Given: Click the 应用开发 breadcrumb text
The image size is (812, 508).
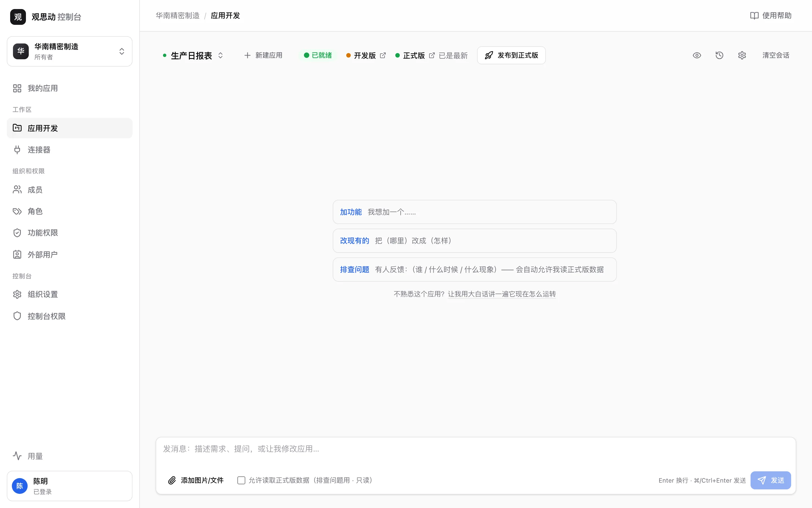Looking at the screenshot, I should tap(225, 16).
